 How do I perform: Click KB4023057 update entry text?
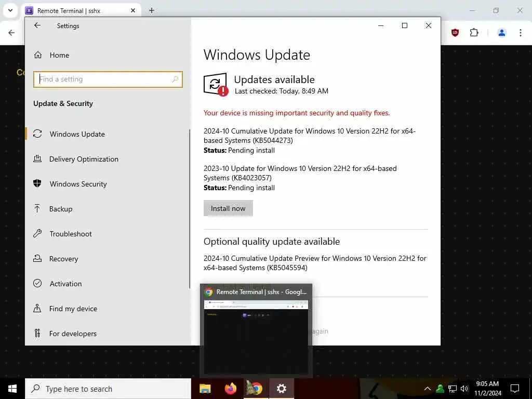pyautogui.click(x=300, y=173)
